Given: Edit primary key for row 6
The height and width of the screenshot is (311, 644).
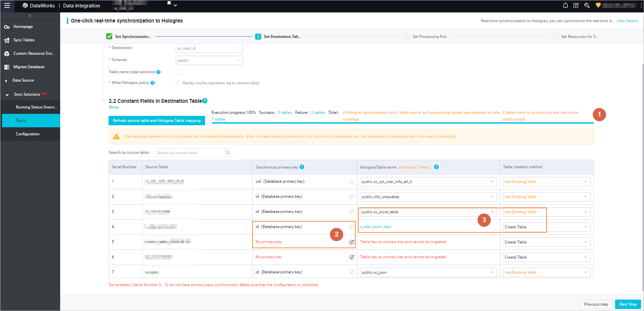Looking at the screenshot, I should [x=352, y=257].
